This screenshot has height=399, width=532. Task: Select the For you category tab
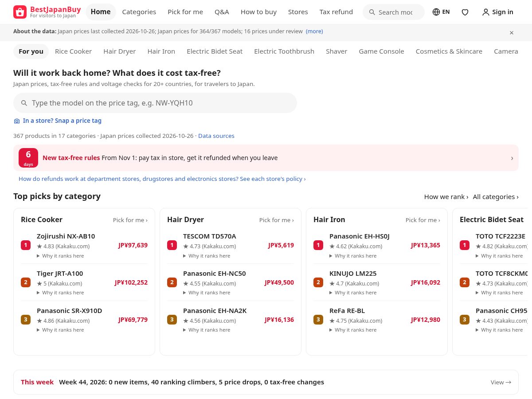click(31, 51)
